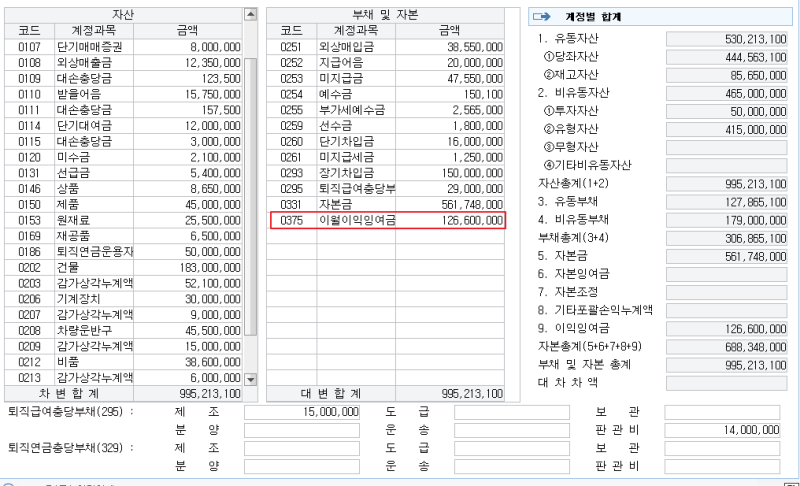Select the 0293 장기차입금 row
This screenshot has width=800, height=486.
(x=386, y=173)
